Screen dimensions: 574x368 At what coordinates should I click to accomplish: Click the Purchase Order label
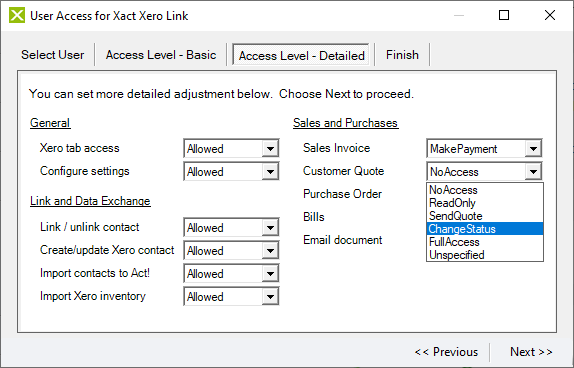click(342, 194)
